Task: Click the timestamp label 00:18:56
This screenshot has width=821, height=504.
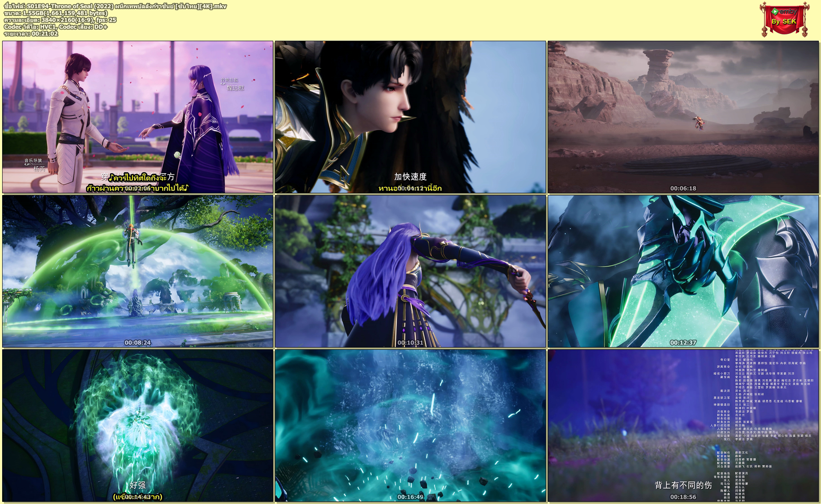Action: [683, 497]
